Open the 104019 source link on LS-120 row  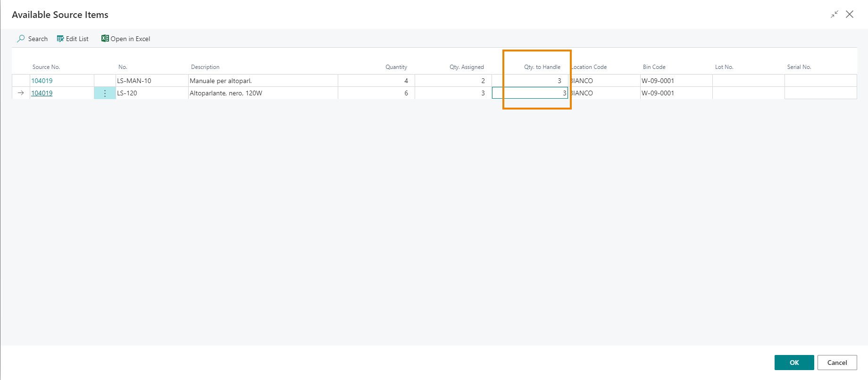pos(42,93)
